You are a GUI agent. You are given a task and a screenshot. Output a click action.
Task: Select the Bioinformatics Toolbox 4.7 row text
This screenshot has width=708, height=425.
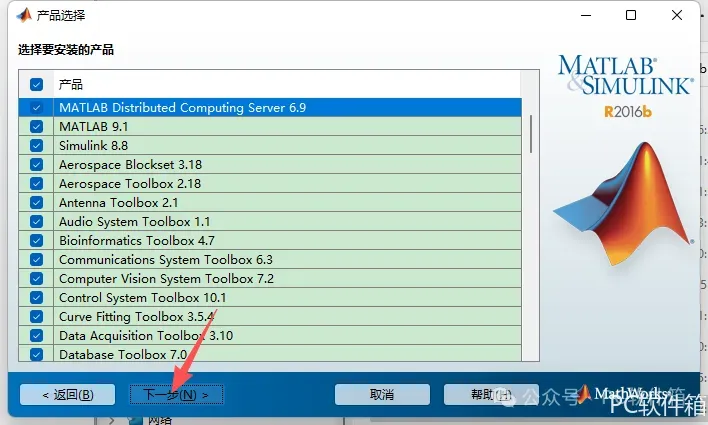[x=137, y=240]
